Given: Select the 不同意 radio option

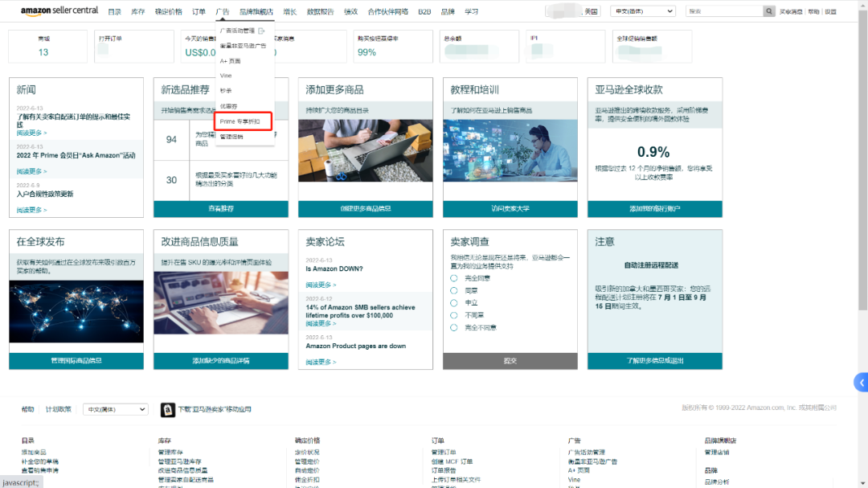Looking at the screenshot, I should pyautogui.click(x=454, y=315).
